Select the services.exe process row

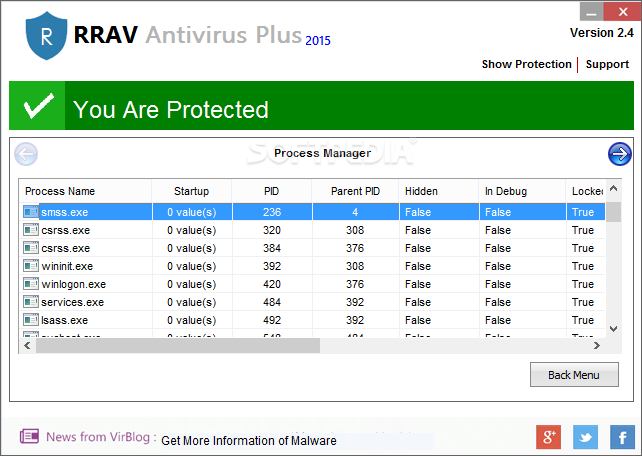[x=314, y=302]
